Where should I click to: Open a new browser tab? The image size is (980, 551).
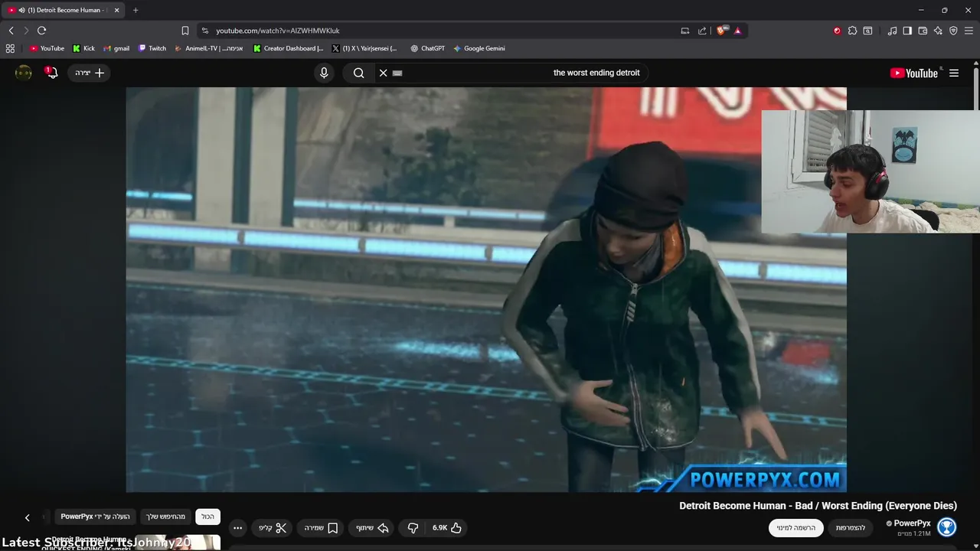(136, 10)
